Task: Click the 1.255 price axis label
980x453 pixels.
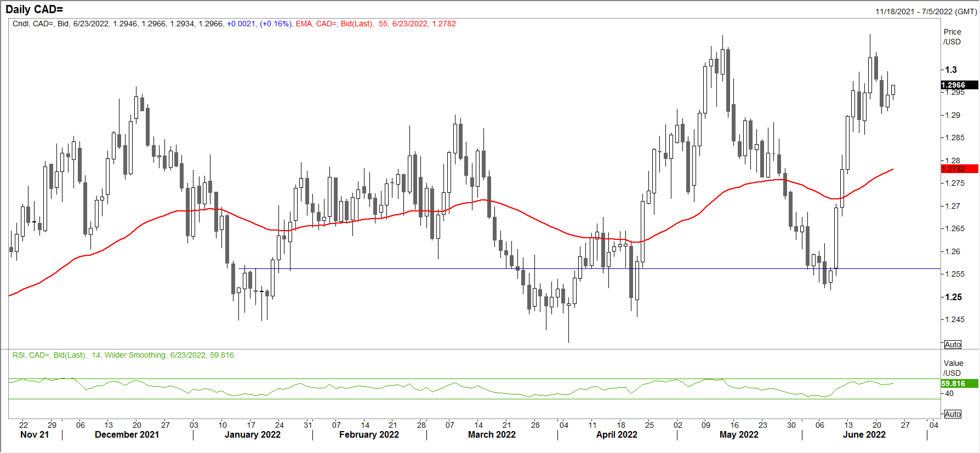Action: 955,274
